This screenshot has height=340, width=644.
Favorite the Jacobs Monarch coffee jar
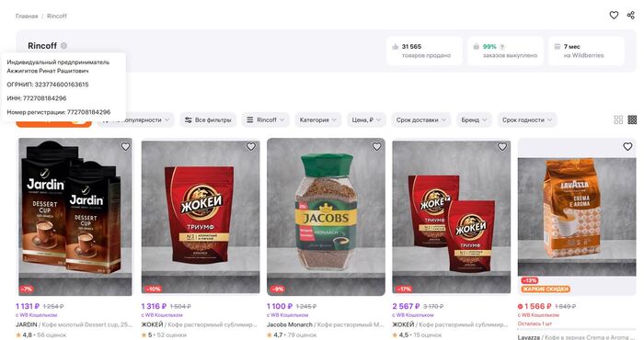coord(376,146)
